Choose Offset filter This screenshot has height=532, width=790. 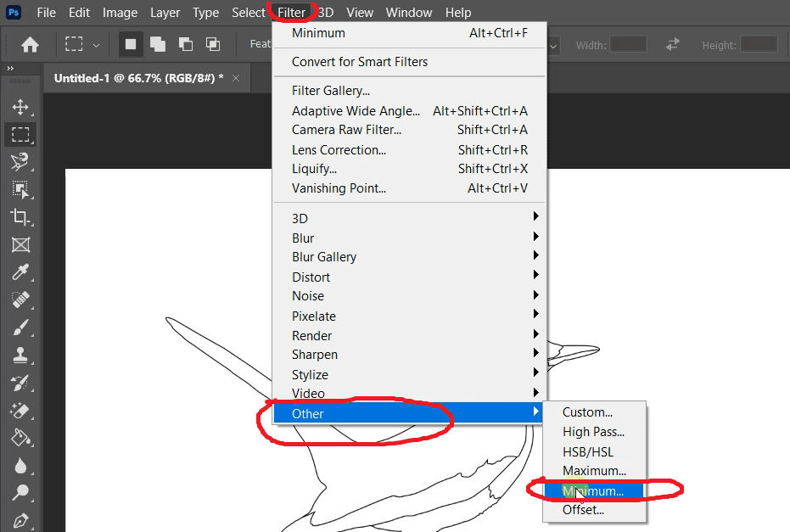coord(595,510)
